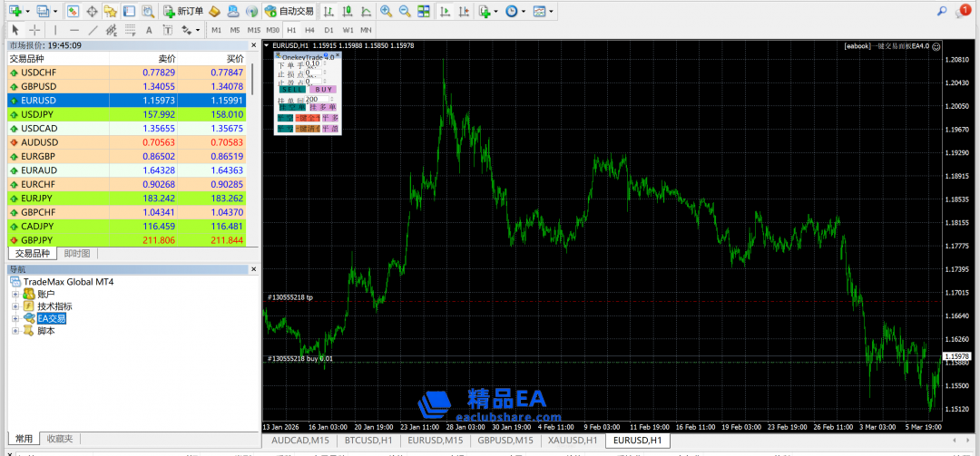Select the crosshair cursor tool

pos(34,30)
